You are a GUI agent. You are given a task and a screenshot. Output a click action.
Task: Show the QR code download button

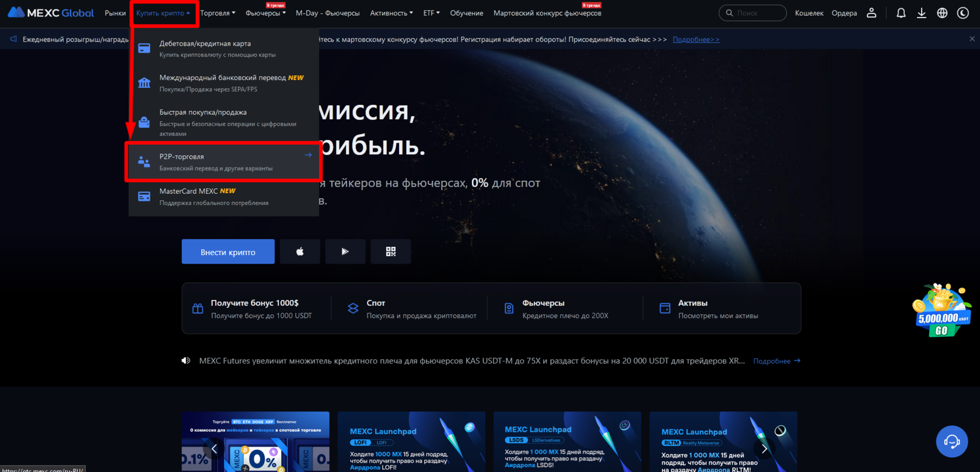pyautogui.click(x=391, y=251)
